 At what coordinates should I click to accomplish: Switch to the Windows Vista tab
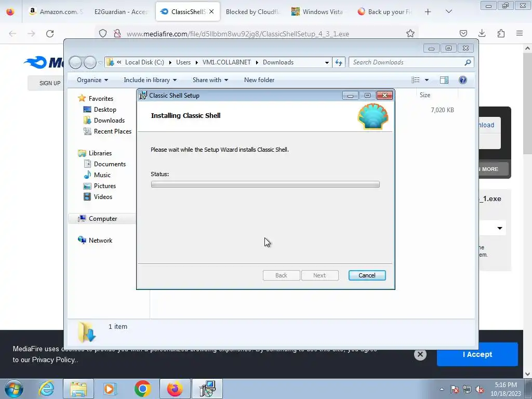(318, 12)
